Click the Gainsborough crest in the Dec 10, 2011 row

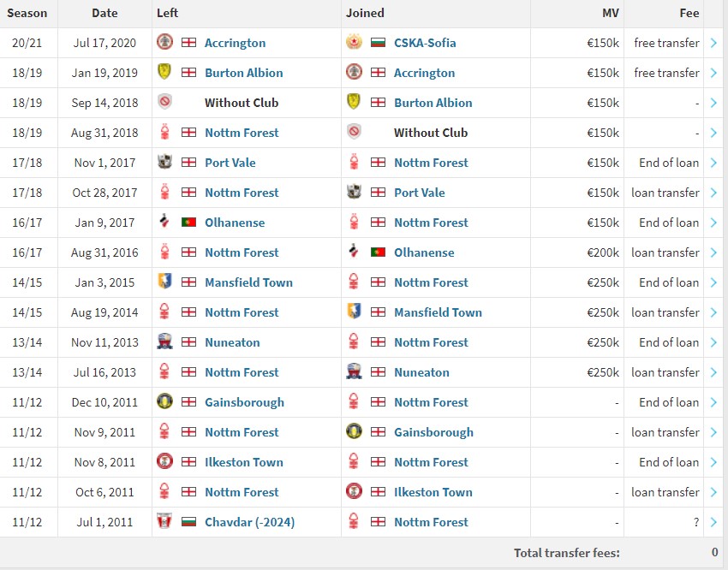point(165,402)
